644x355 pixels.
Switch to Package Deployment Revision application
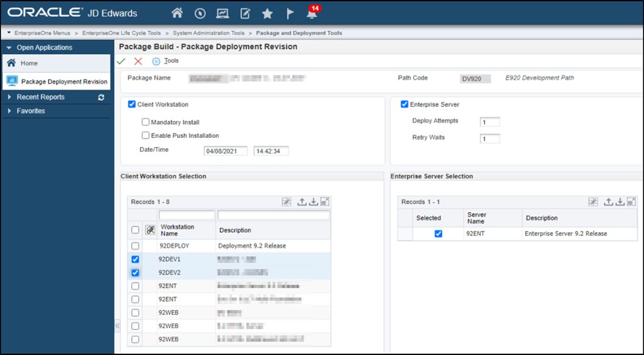tap(56, 81)
